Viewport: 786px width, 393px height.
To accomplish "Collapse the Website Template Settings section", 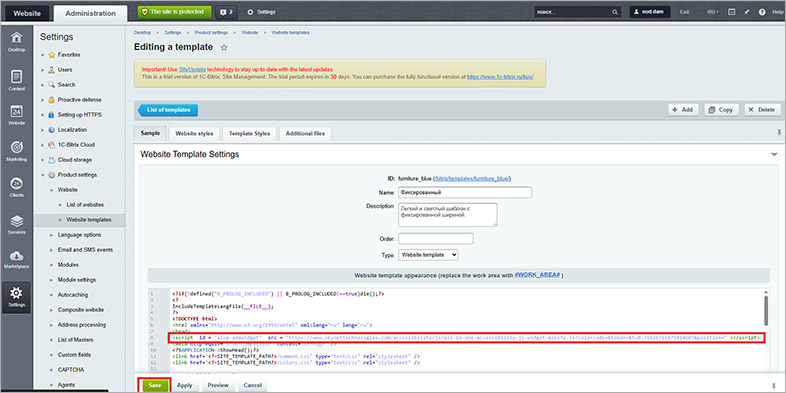I will [774, 155].
